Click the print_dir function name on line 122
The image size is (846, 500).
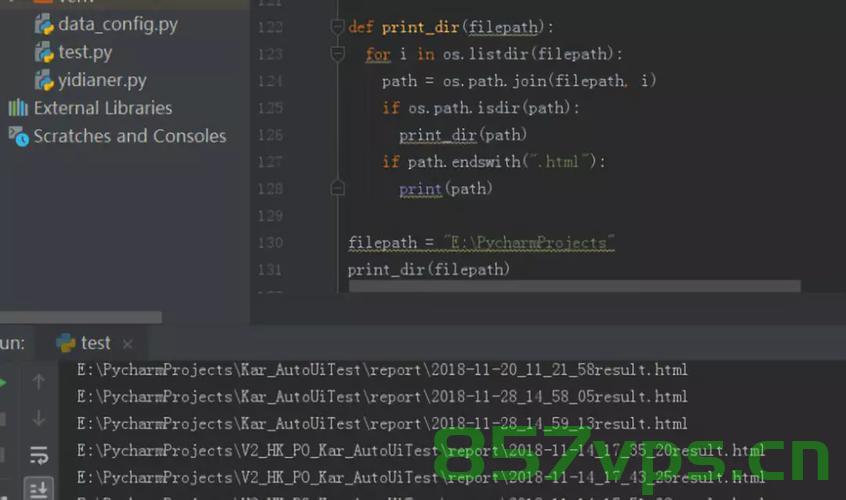tap(420, 27)
